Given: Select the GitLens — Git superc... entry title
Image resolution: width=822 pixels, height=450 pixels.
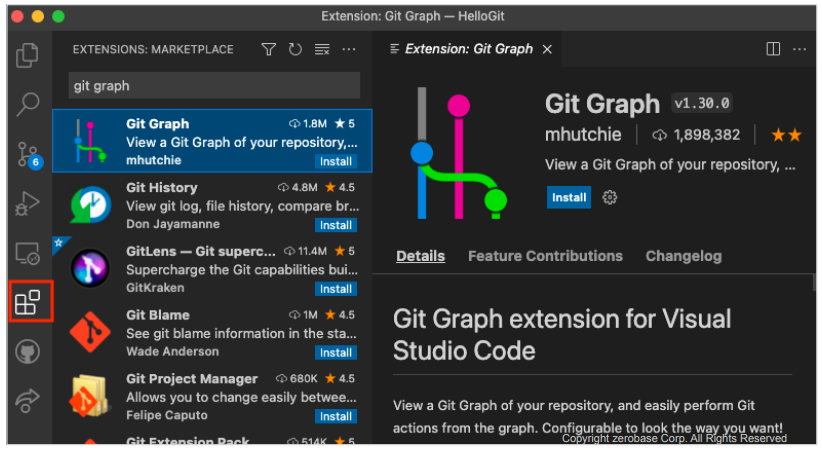Looking at the screenshot, I should pos(201,251).
